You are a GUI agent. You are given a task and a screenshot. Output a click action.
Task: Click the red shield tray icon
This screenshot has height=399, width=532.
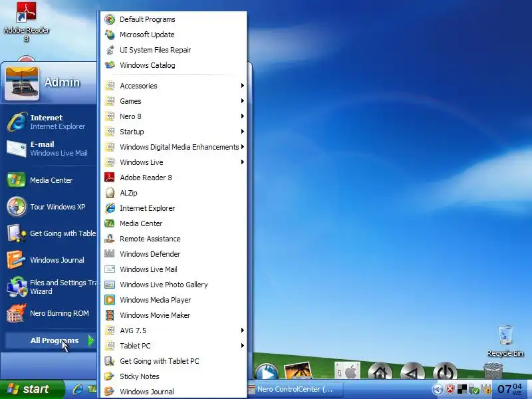(450, 389)
